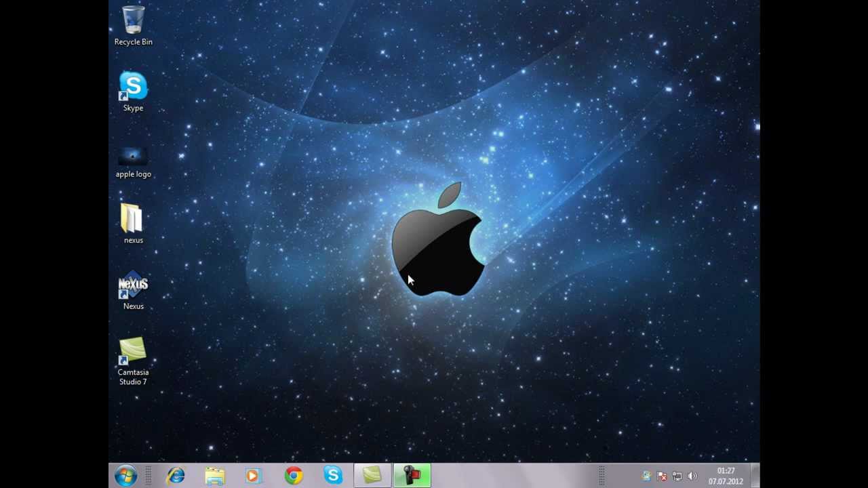This screenshot has width=868, height=488.
Task: Select the Camtasia Studio 7 shortcut
Action: click(133, 361)
